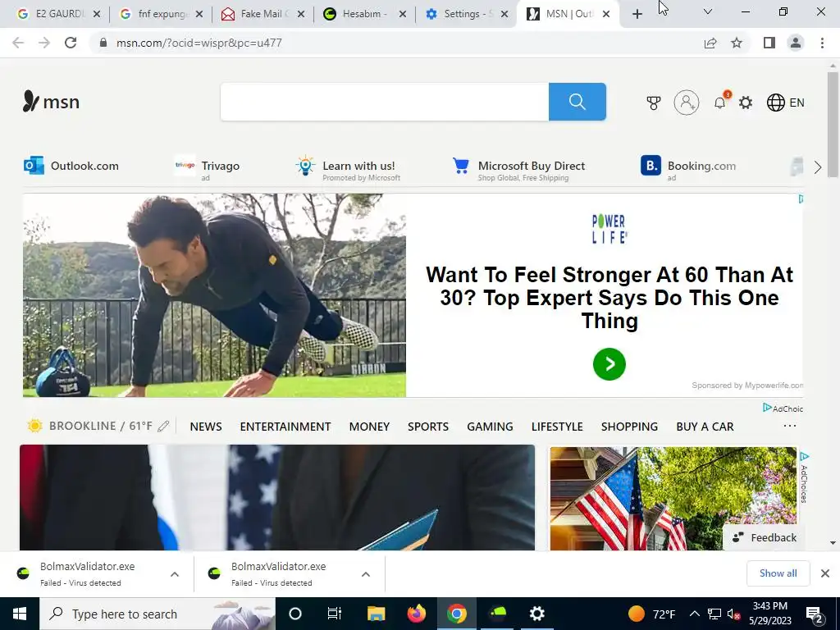This screenshot has height=630, width=840.
Task: Click the Booking.com B icon
Action: [x=651, y=166]
